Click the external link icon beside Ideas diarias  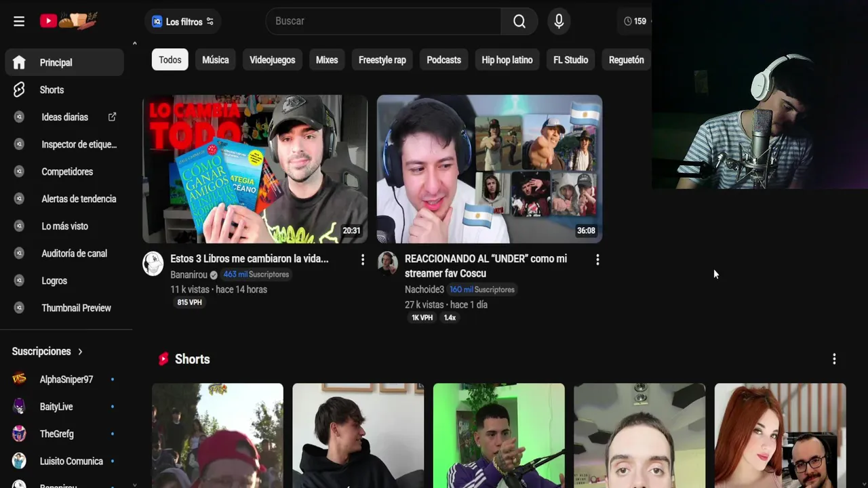[x=112, y=117]
